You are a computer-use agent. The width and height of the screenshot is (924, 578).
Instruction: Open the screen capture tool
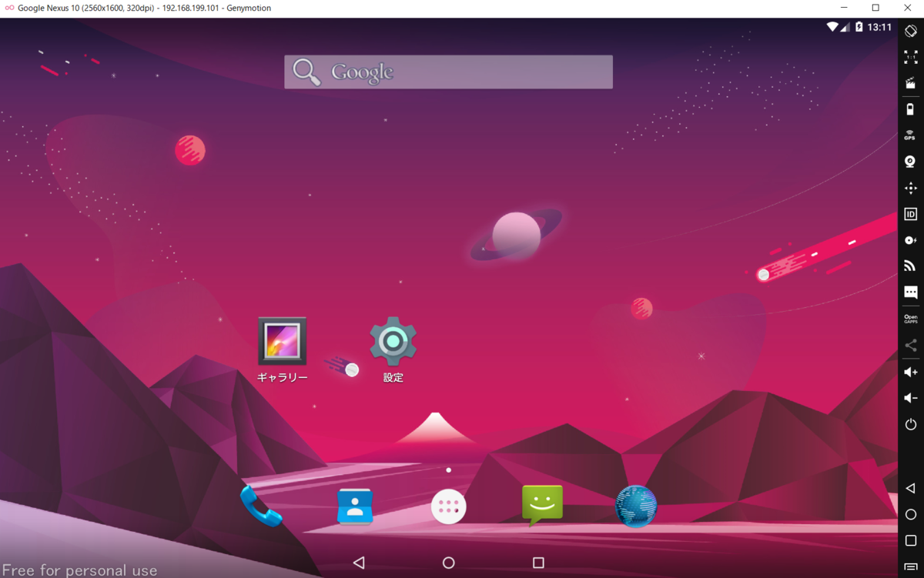(x=911, y=84)
